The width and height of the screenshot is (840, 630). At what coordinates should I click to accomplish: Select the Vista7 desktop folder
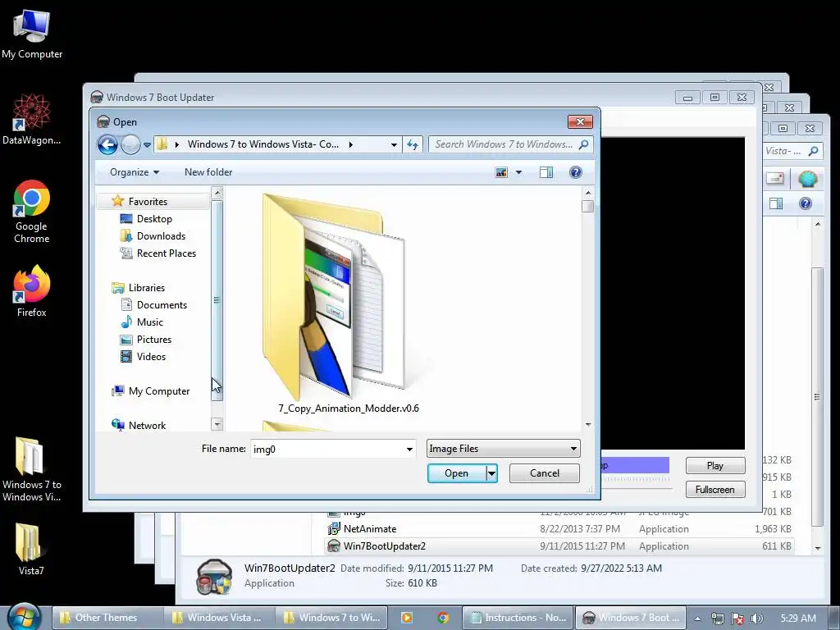pos(30,549)
